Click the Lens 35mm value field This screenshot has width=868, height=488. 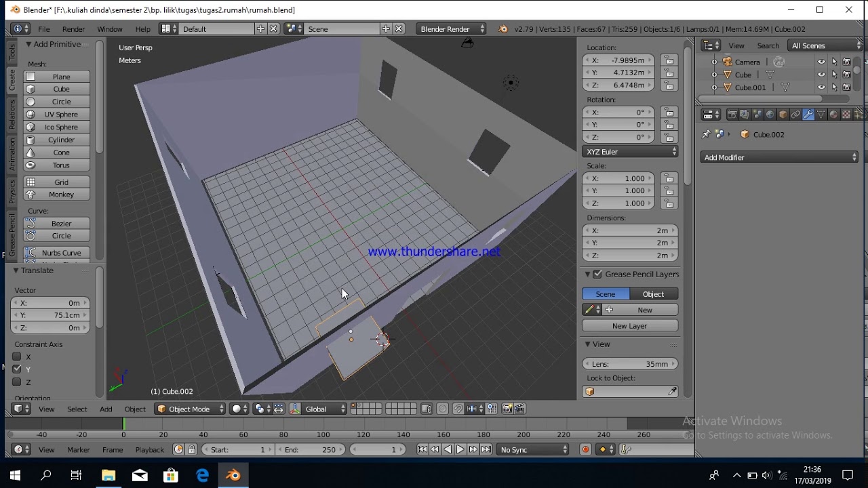630,364
